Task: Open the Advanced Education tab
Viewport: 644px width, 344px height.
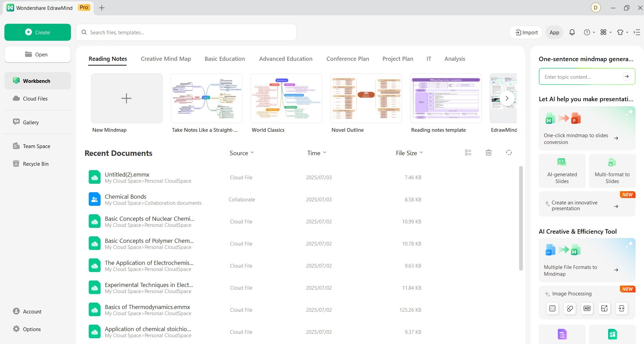Action: [286, 59]
